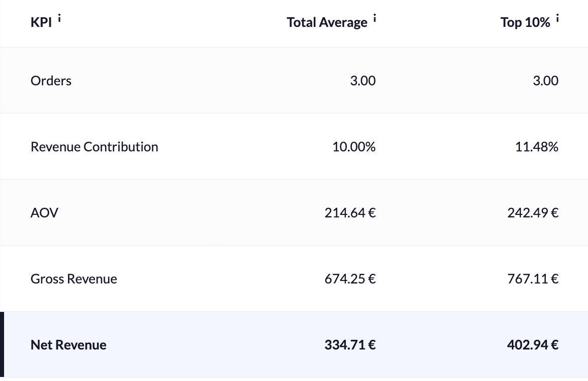Click the info icon next to KPI

pyautogui.click(x=59, y=19)
